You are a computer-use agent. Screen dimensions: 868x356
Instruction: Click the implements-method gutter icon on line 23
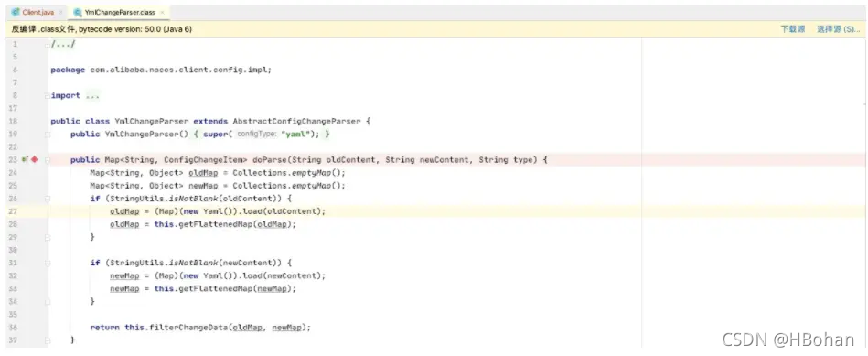[x=25, y=160]
